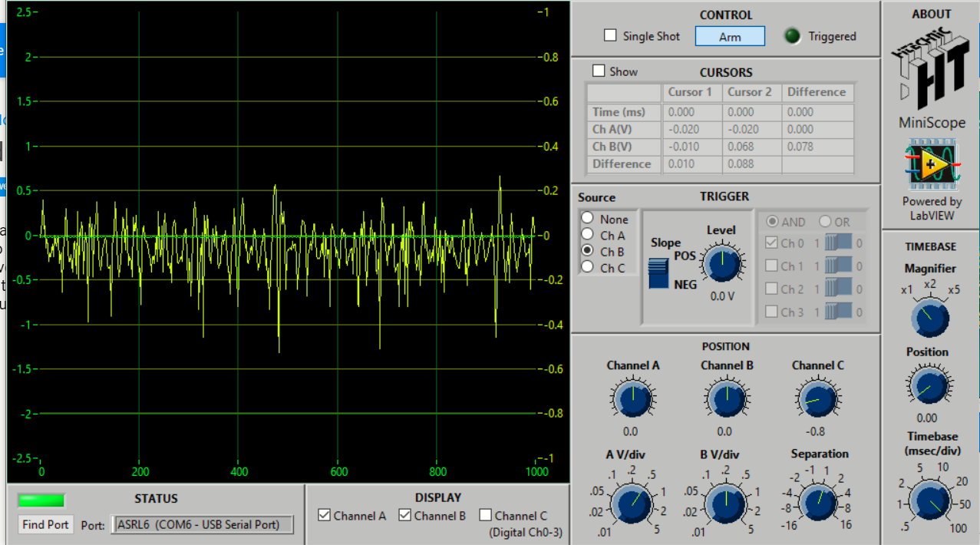
Task: Turn the B V/div knob
Action: coord(725,504)
